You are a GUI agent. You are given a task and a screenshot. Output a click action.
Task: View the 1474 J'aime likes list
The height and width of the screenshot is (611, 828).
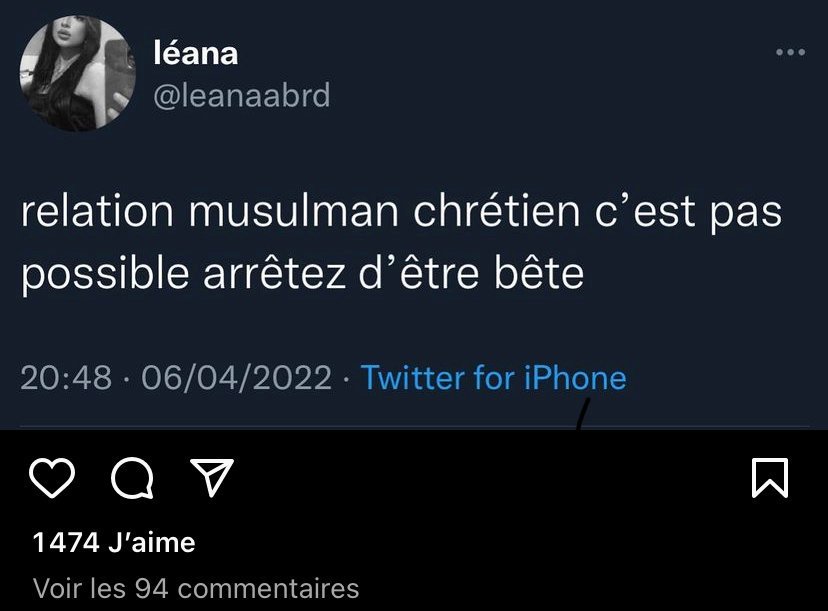pyautogui.click(x=114, y=543)
